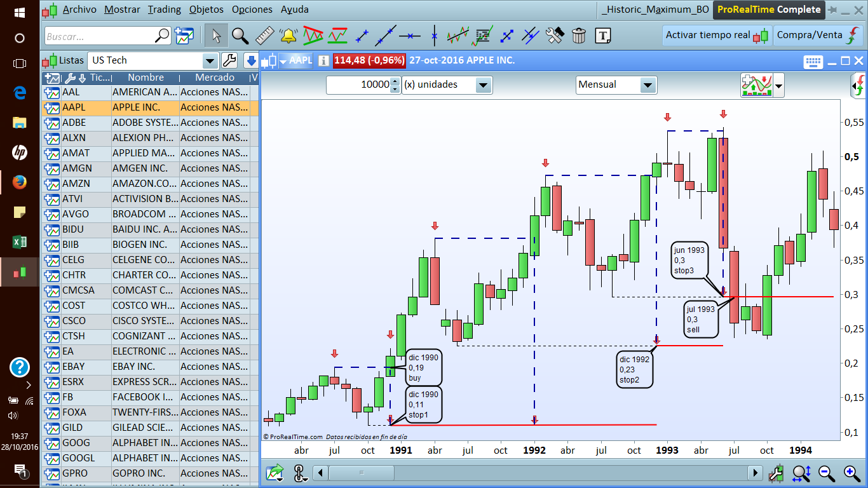The height and width of the screenshot is (488, 868).
Task: Pick the ruler measurement tool
Action: coord(264,36)
